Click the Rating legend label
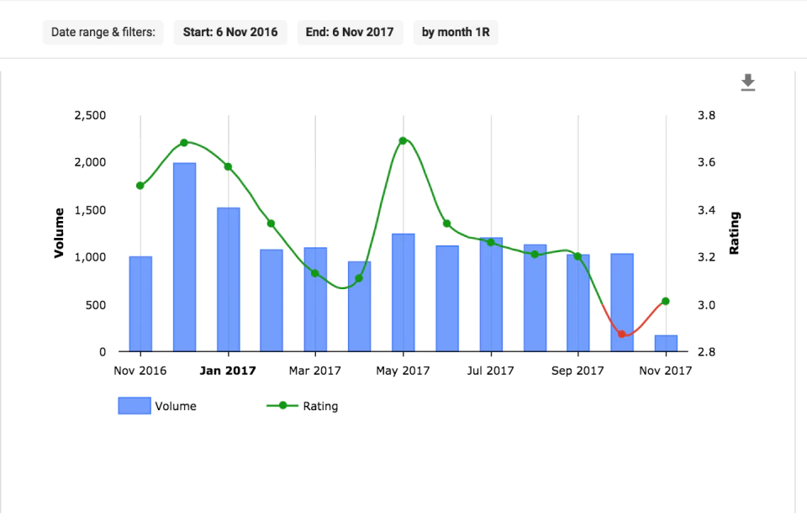The width and height of the screenshot is (807, 532). click(320, 406)
